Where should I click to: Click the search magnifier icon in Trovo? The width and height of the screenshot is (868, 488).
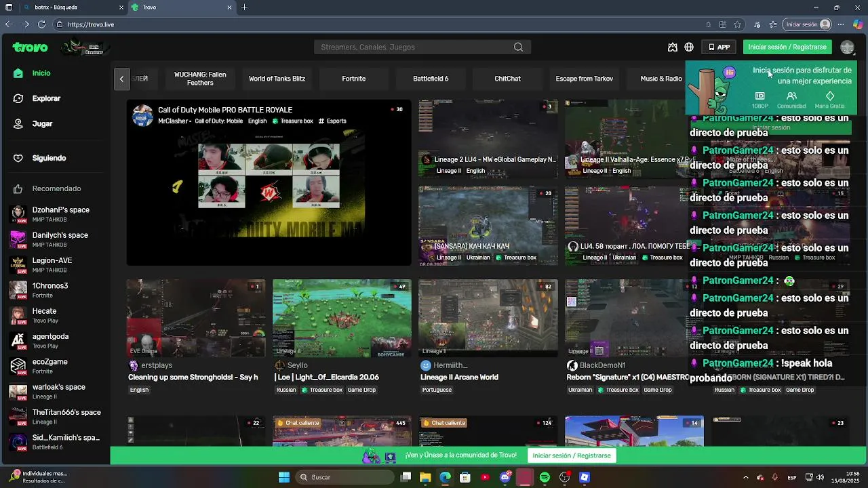[518, 47]
